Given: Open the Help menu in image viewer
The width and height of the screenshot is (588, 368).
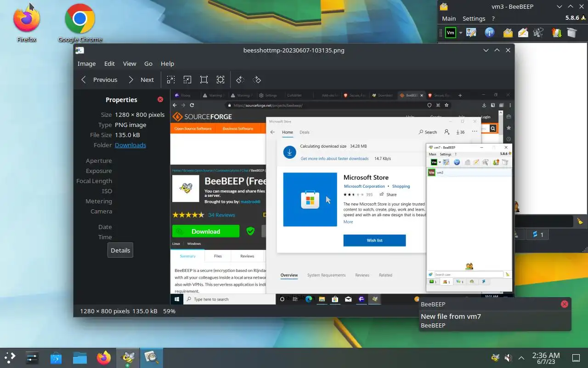Looking at the screenshot, I should pos(167,63).
